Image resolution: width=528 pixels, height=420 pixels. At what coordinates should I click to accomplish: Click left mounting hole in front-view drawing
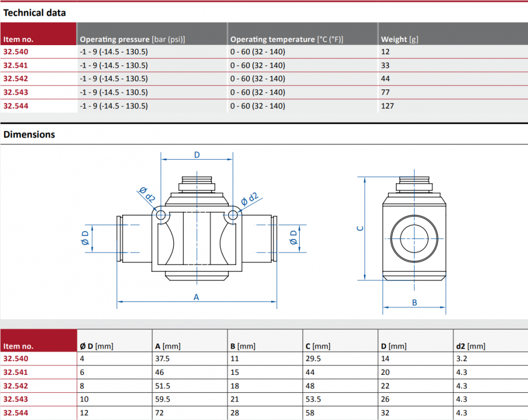click(x=161, y=215)
